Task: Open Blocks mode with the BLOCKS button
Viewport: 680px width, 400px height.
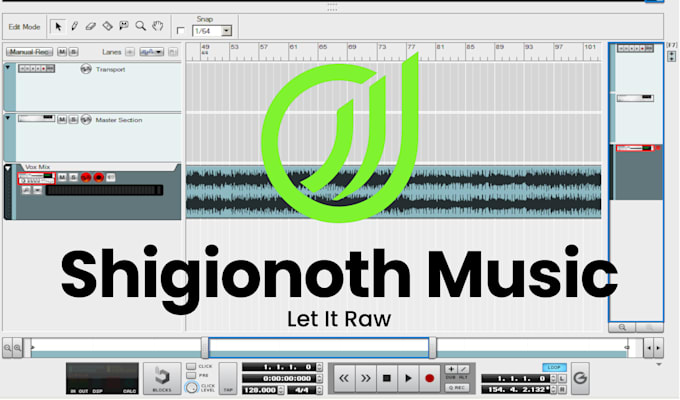Action: point(162,378)
